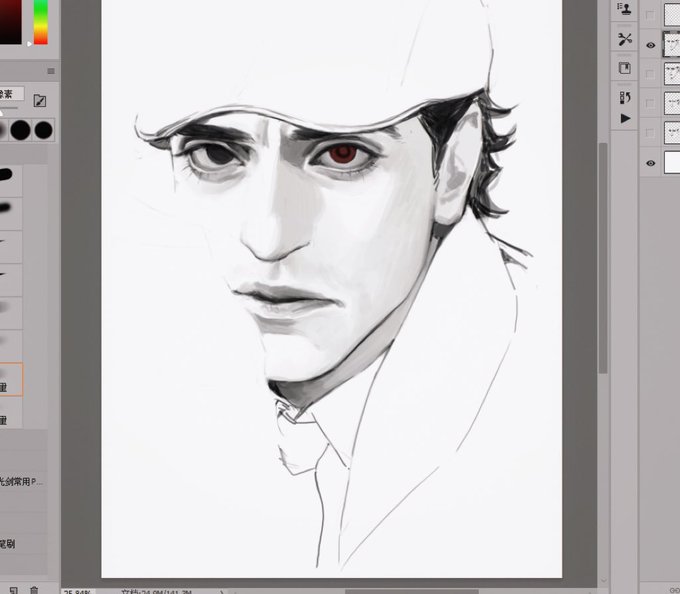The height and width of the screenshot is (594, 680).
Task: Hide the selected sketch layer's eye icon
Action: click(651, 45)
